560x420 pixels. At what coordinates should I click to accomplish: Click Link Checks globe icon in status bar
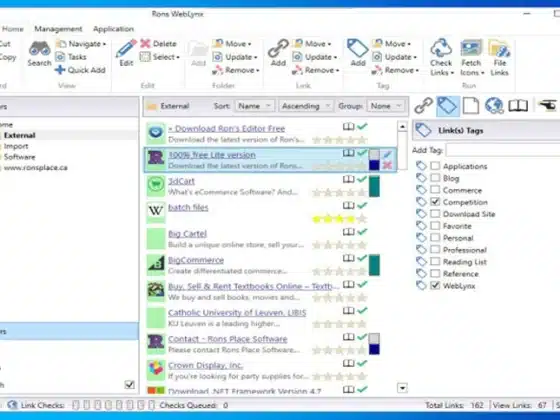pos(12,405)
